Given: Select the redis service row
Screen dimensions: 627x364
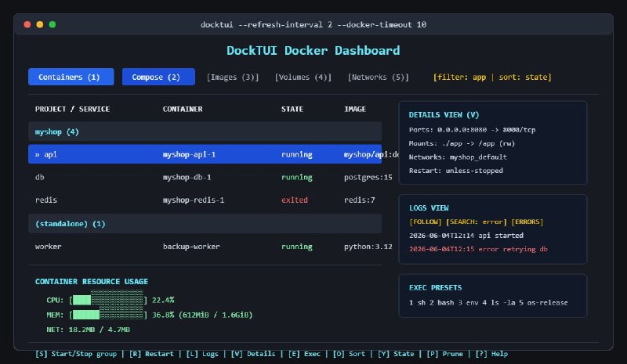Looking at the screenshot, I should tap(205, 200).
